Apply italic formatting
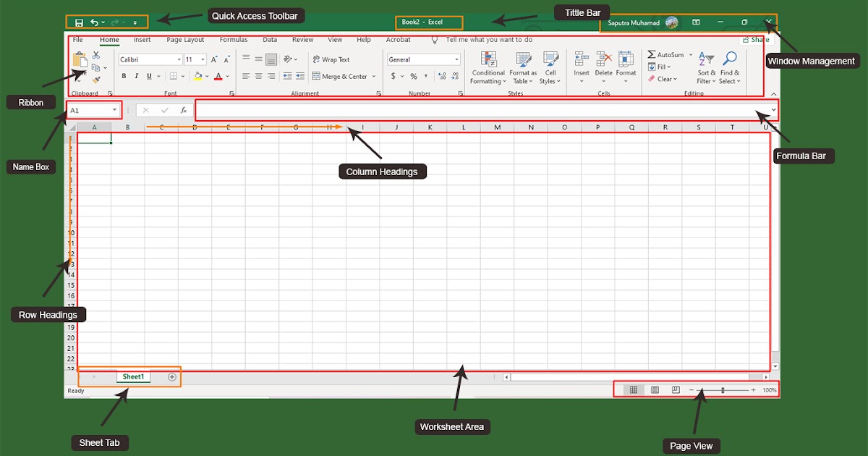The height and width of the screenshot is (456, 868). [x=136, y=76]
